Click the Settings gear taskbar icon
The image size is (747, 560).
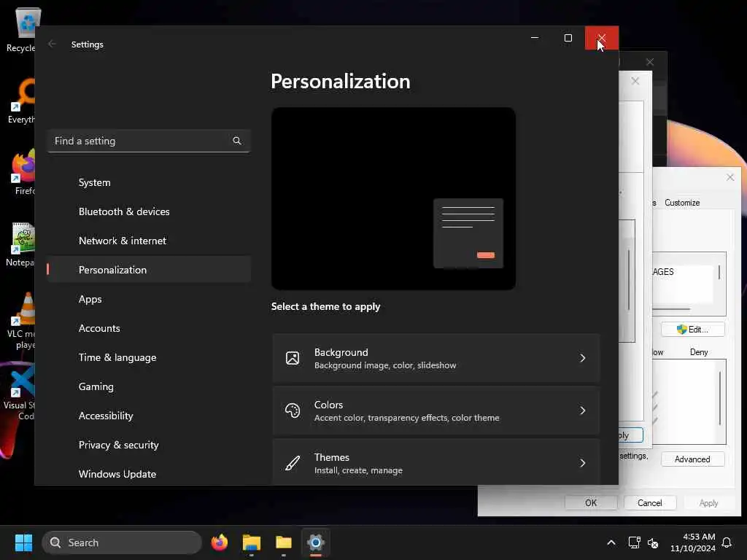coord(315,542)
